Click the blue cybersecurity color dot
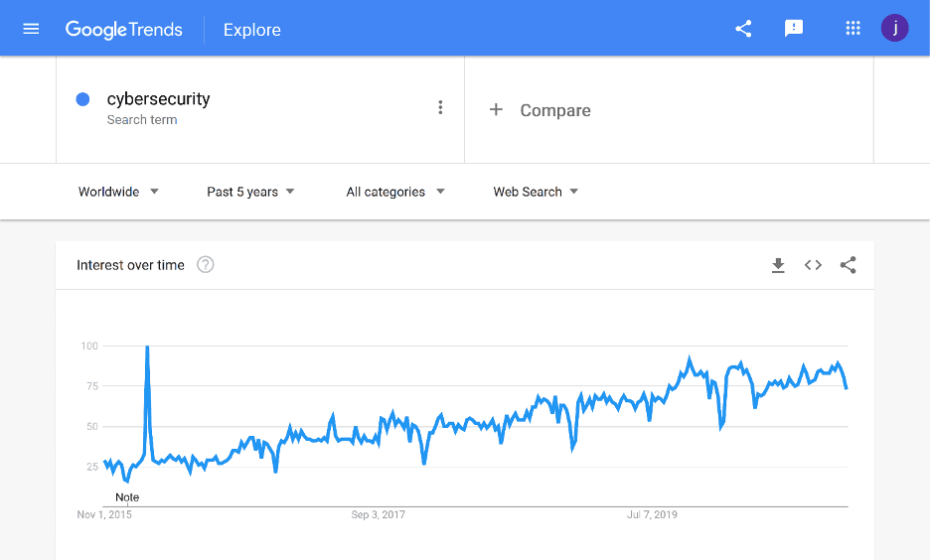 (x=83, y=99)
